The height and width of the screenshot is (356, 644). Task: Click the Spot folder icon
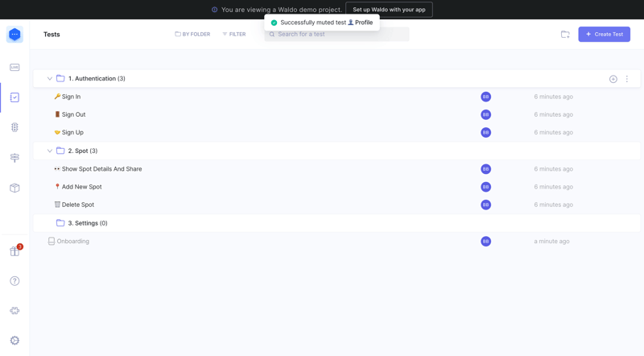point(60,151)
